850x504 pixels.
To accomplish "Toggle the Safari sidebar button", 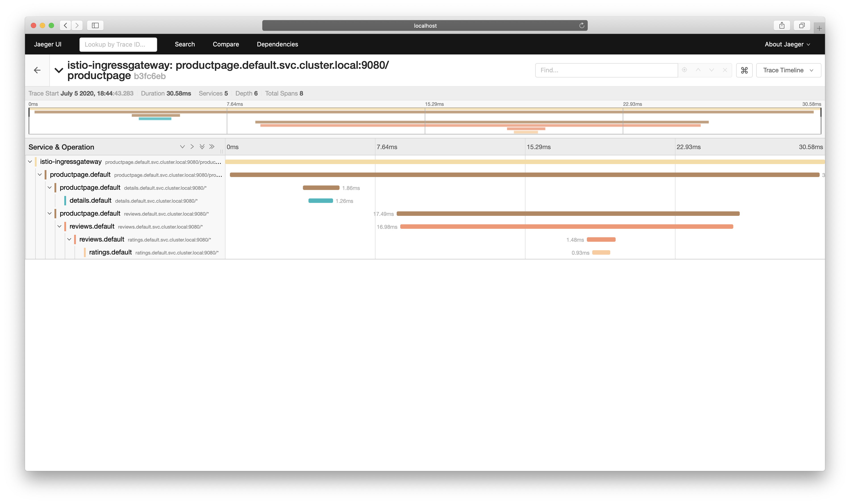I will [x=95, y=25].
